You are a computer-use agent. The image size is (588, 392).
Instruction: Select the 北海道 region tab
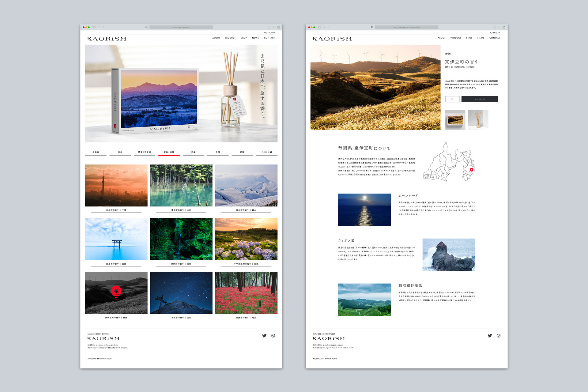coord(96,152)
